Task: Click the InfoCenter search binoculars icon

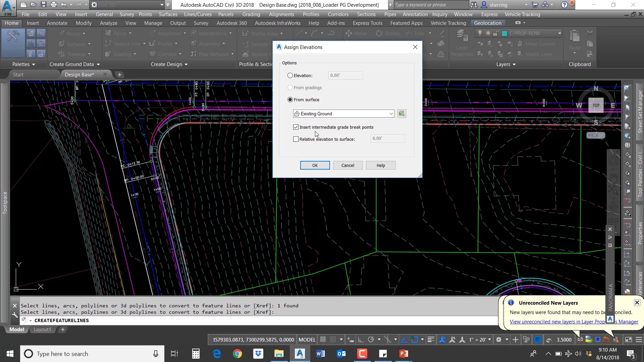Action: (x=474, y=5)
